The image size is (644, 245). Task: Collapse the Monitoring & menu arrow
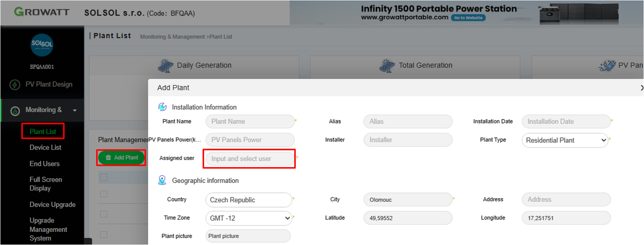(x=75, y=111)
